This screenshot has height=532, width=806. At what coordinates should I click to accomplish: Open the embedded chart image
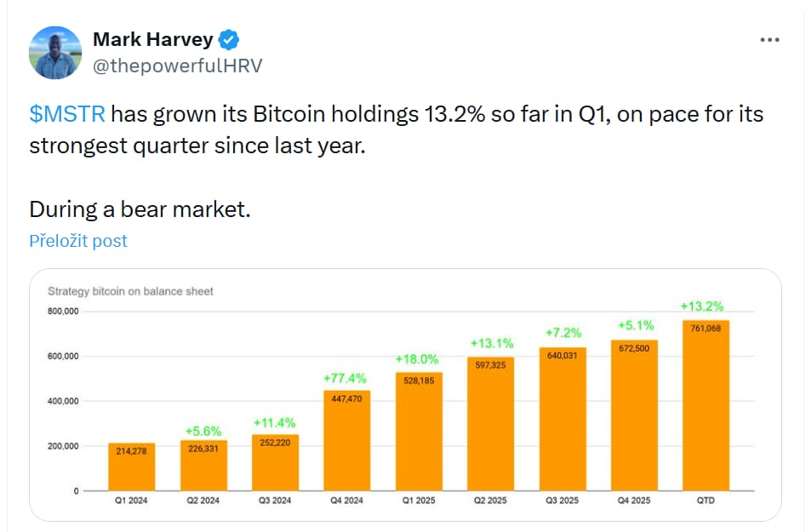(x=404, y=393)
